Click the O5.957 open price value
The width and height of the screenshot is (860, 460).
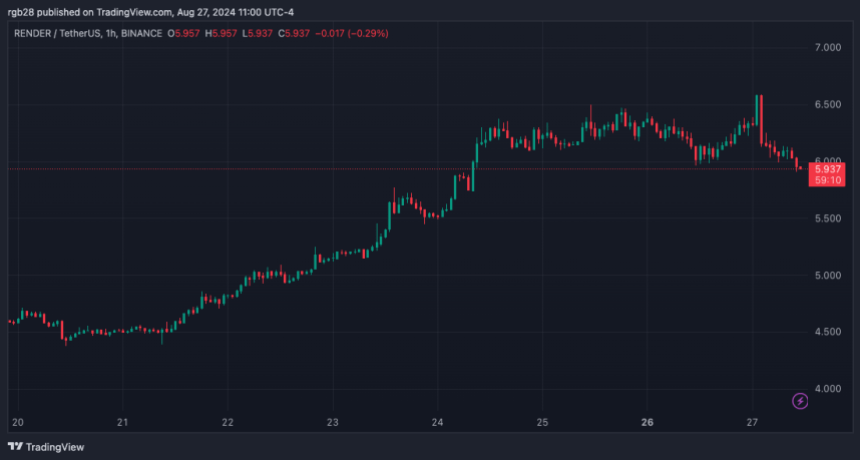coord(187,33)
